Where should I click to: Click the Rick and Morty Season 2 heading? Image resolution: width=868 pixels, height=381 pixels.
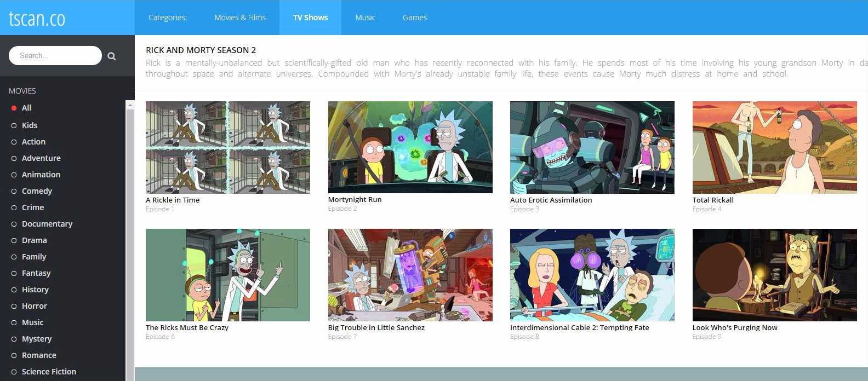coord(201,50)
